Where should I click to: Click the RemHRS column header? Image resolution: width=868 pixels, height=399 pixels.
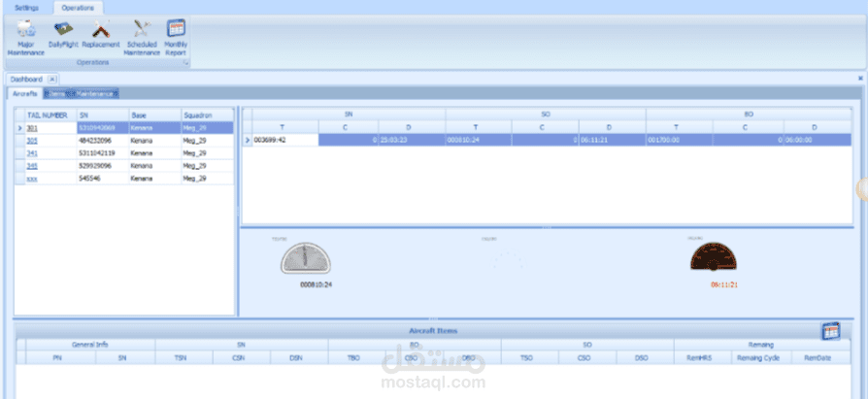[703, 358]
